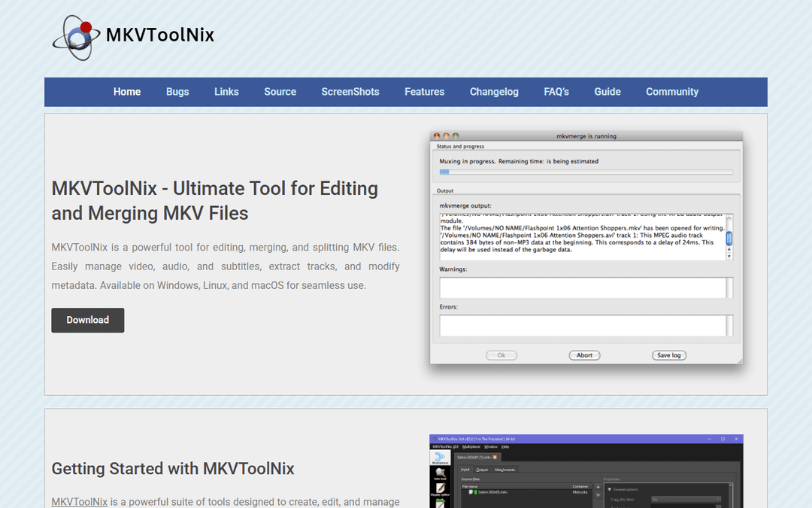The height and width of the screenshot is (508, 812).
Task: Click the "MKVToolNix - Ultimate Tool" heading
Action: pyautogui.click(x=214, y=201)
